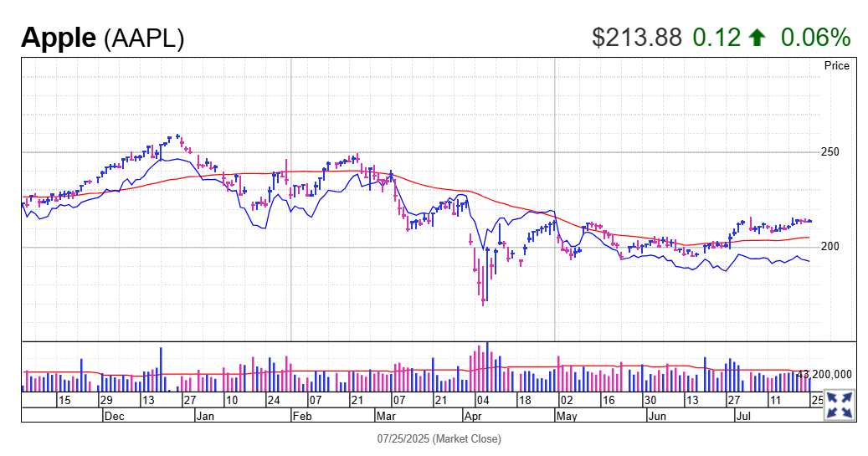The image size is (868, 456).
Task: Click the 0.06% percent change
Action: 815,38
